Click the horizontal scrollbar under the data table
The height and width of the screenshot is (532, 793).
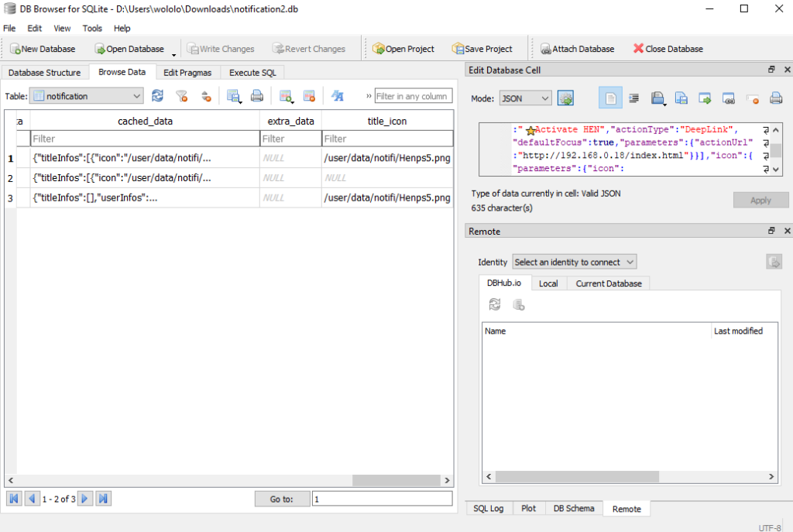232,480
